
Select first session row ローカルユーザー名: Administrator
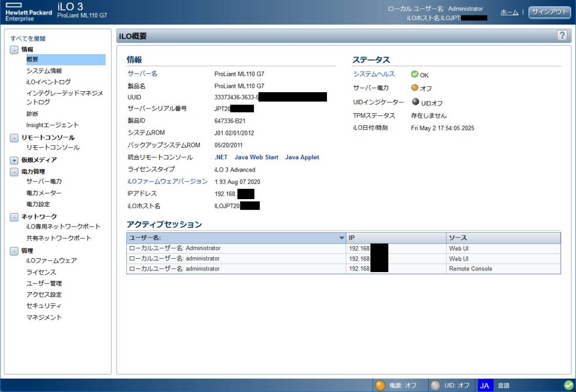pyautogui.click(x=343, y=249)
